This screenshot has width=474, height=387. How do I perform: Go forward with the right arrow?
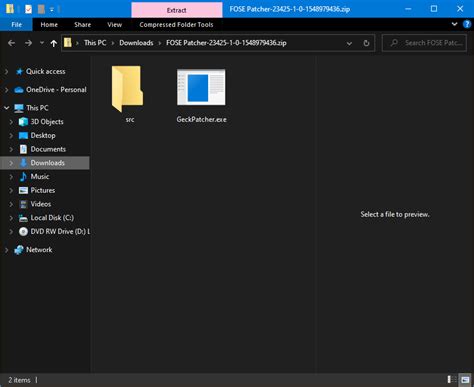point(29,43)
